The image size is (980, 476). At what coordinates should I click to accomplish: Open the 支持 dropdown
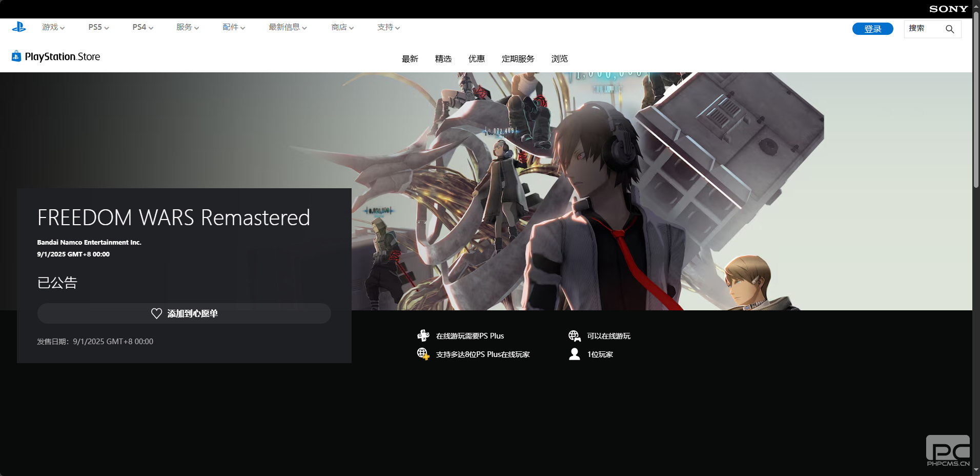(389, 27)
